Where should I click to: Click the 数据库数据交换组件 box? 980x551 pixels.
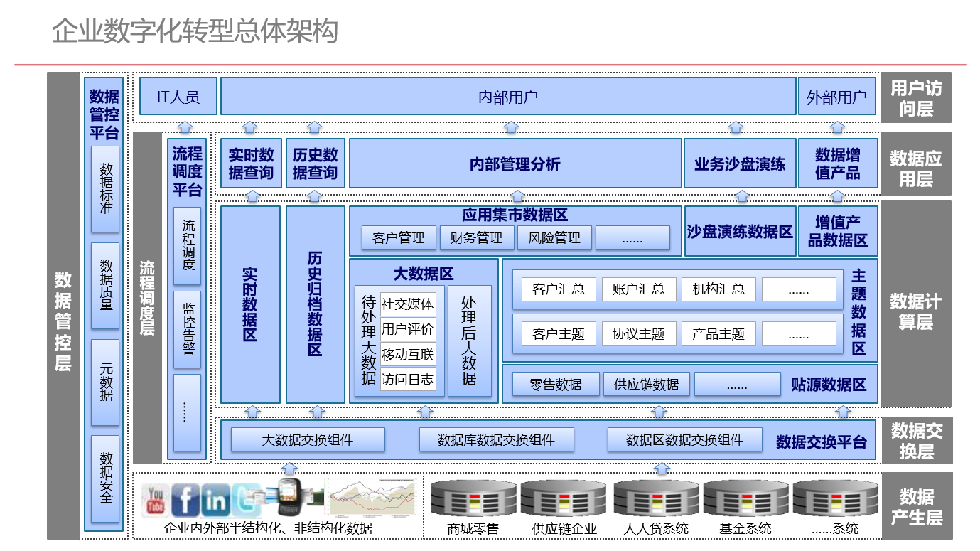coord(496,439)
